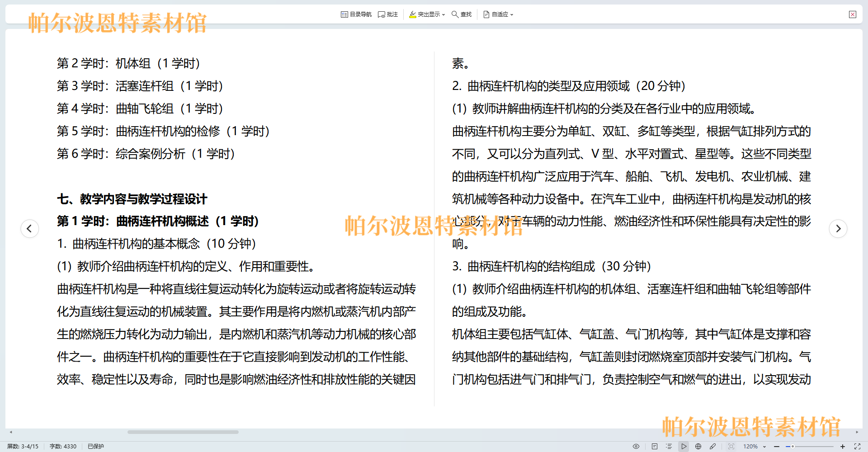Click the fit-to-page frame icon
The height and width of the screenshot is (452, 868).
731,446
